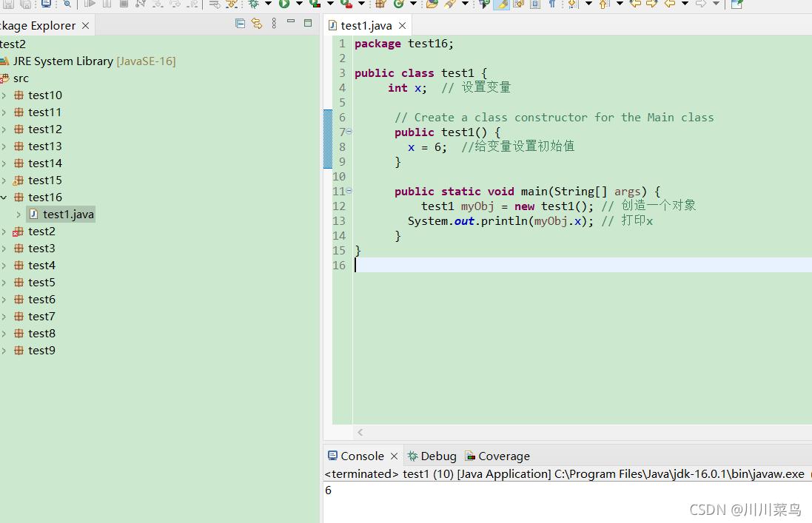812x523 pixels.
Task: Launch Coverage run from the toolbar
Action: click(x=315, y=4)
